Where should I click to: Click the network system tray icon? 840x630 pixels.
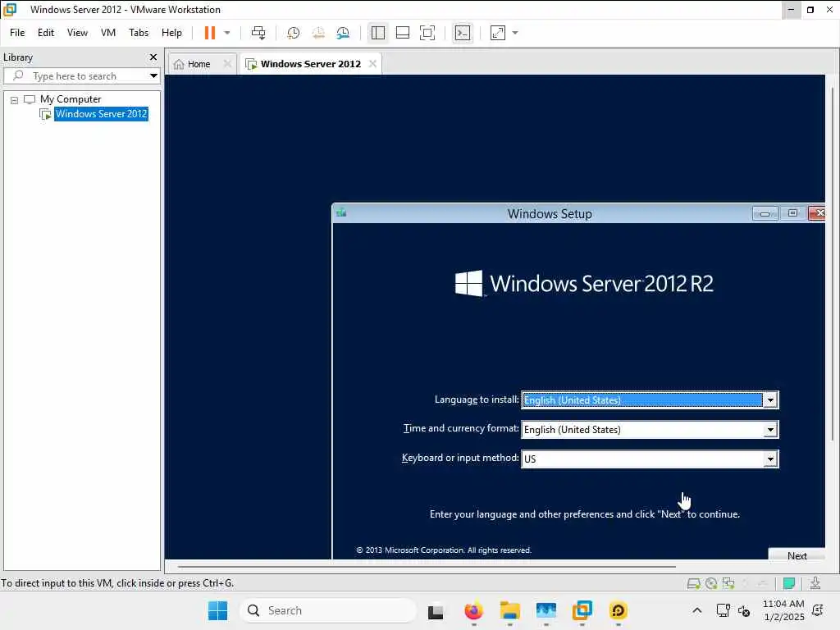point(724,610)
